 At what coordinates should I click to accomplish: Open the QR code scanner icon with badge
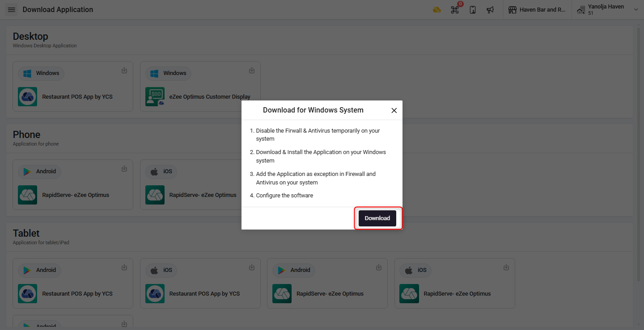(x=455, y=10)
